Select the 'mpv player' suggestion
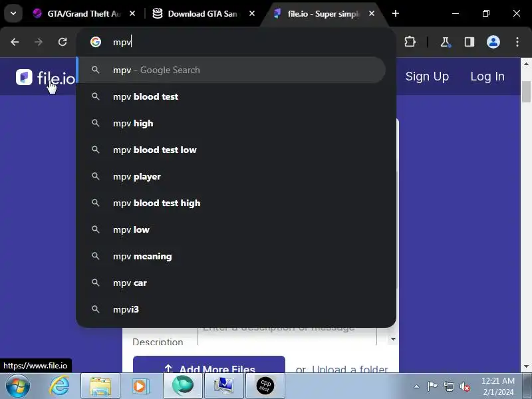Image resolution: width=532 pixels, height=399 pixels. coord(231,176)
